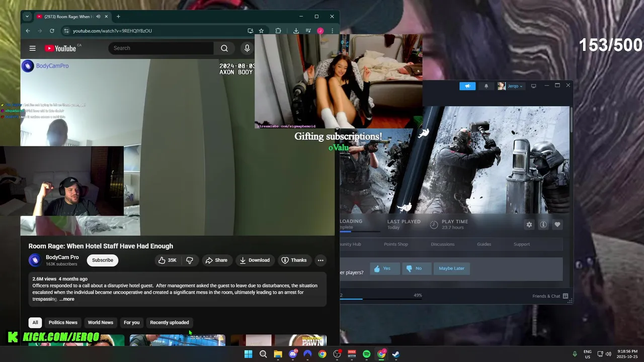Answer No to recommend game
The width and height of the screenshot is (644, 362).
[417, 268]
